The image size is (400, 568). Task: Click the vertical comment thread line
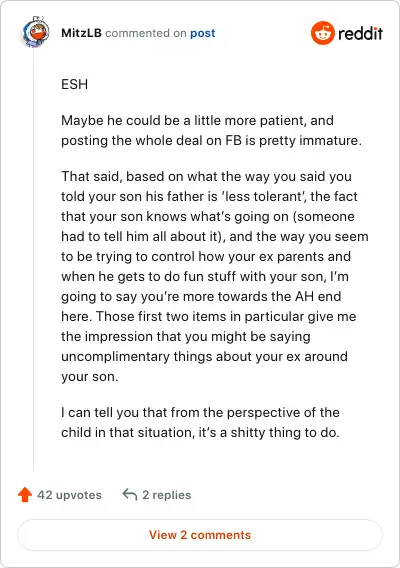tap(34, 261)
